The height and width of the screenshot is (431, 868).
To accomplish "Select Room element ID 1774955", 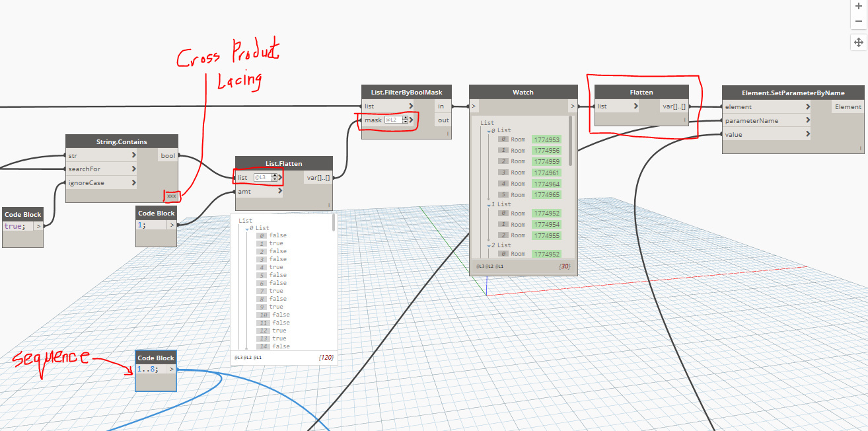I will pyautogui.click(x=546, y=235).
